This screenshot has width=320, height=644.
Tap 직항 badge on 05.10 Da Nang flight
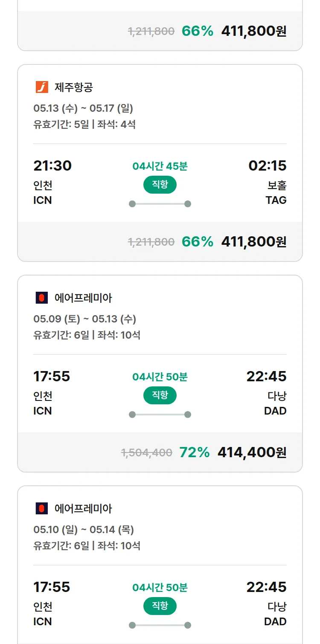tap(160, 606)
